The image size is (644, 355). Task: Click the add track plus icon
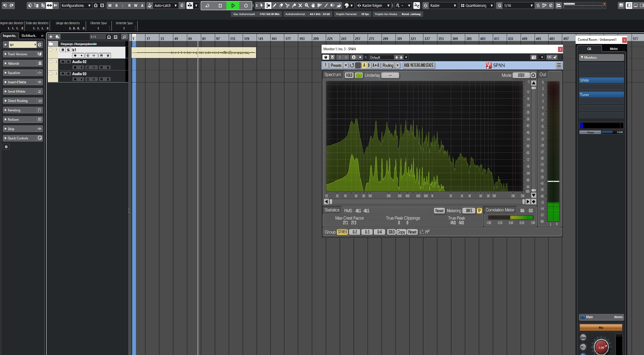pyautogui.click(x=51, y=37)
